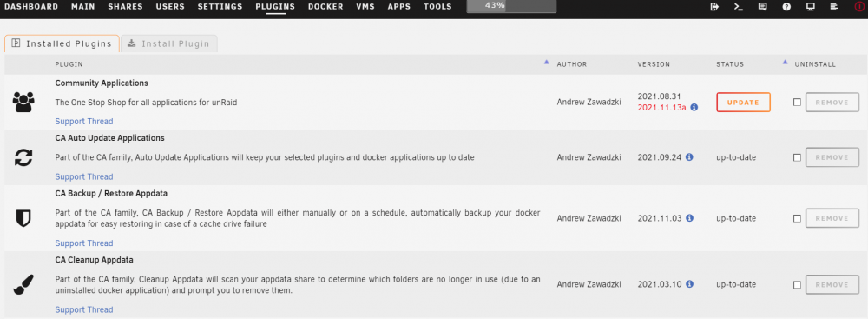Open the VMs menu
The height and width of the screenshot is (319, 868).
click(365, 7)
